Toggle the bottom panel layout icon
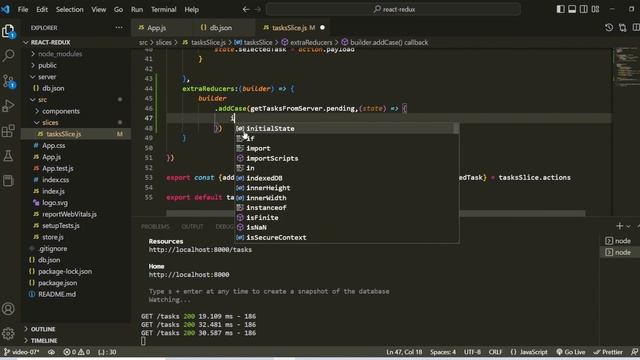This screenshot has width=640, height=360. click(x=572, y=9)
